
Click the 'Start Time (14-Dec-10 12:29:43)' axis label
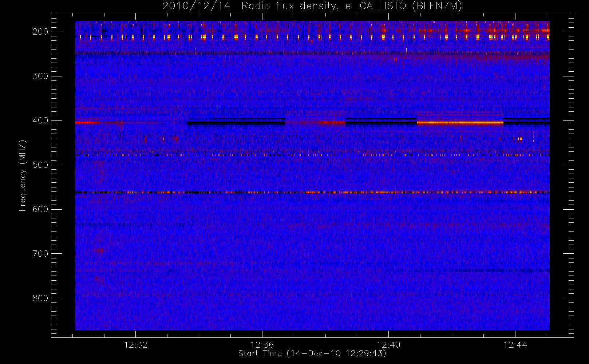coord(312,353)
